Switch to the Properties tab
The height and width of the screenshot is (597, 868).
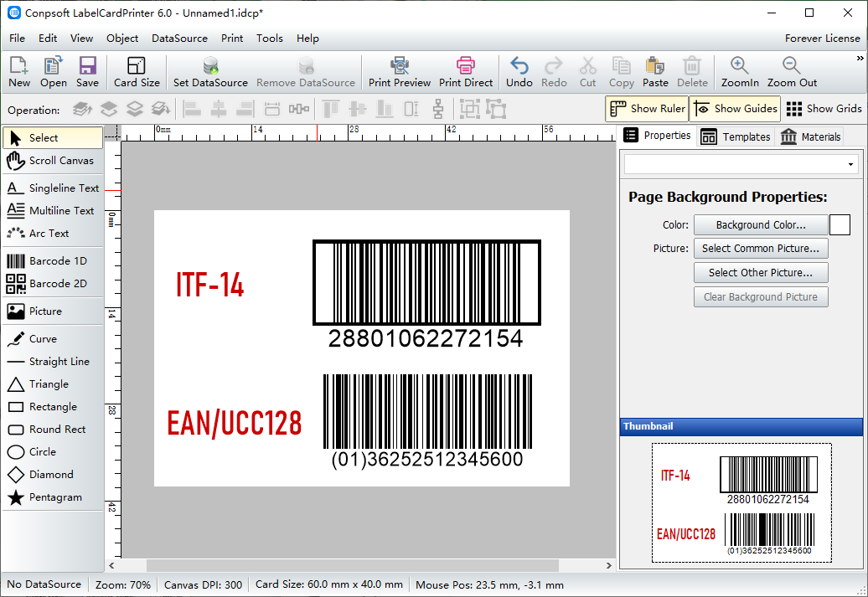[x=657, y=136]
